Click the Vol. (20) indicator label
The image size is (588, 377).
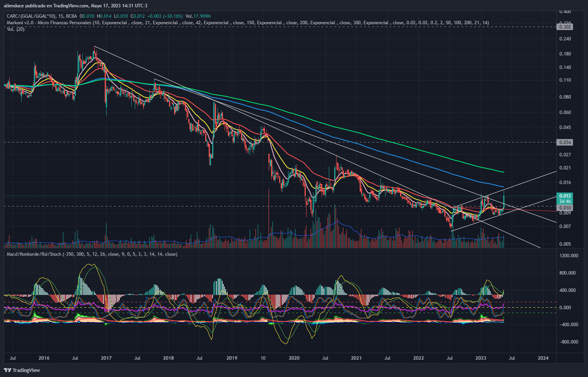(x=16, y=29)
